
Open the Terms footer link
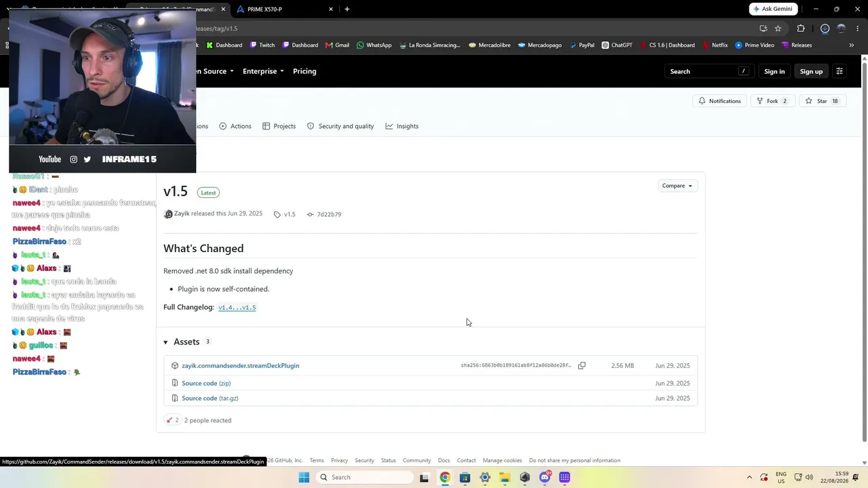[317, 460]
